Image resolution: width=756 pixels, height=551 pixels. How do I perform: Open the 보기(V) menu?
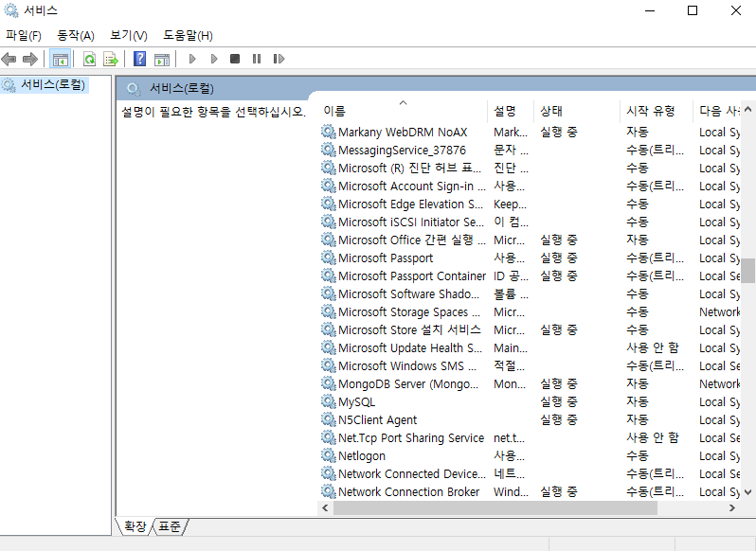click(128, 35)
